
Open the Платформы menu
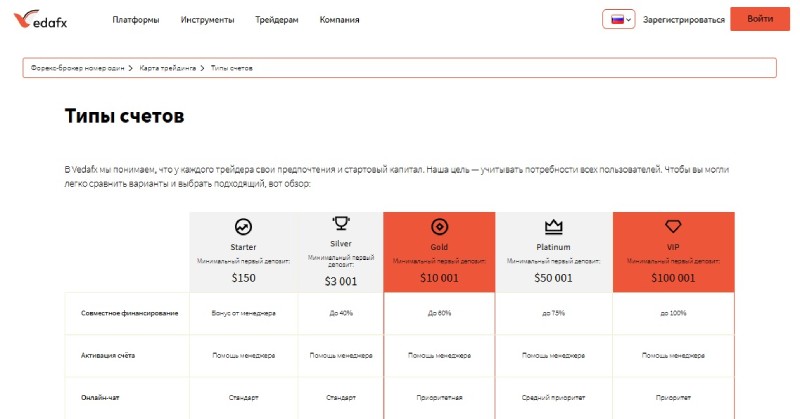[136, 20]
